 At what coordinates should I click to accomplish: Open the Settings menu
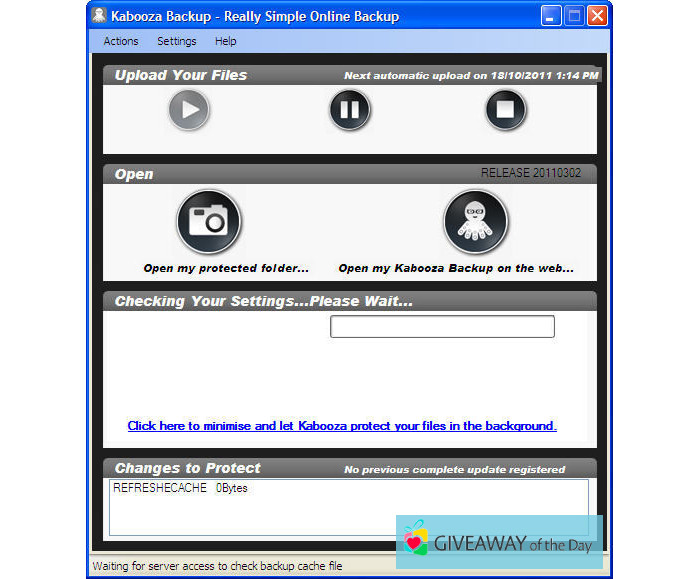pos(176,41)
